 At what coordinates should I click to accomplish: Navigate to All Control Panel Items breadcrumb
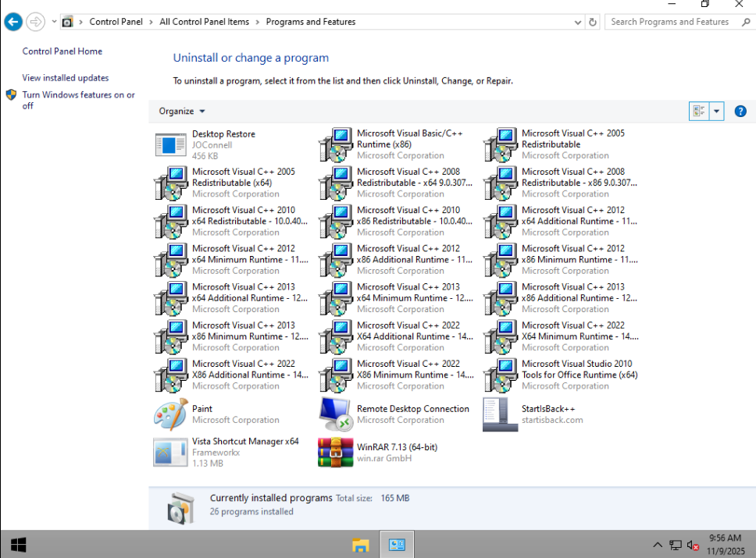(x=205, y=22)
